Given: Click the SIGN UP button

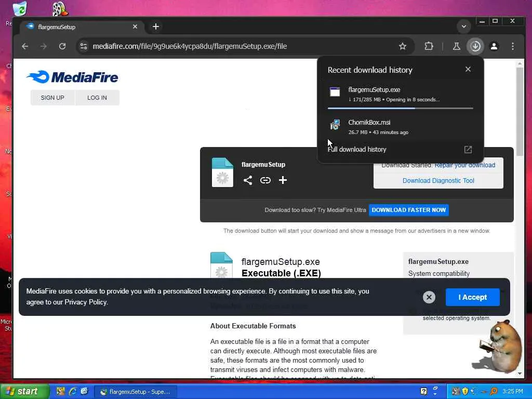Looking at the screenshot, I should 52,98.
